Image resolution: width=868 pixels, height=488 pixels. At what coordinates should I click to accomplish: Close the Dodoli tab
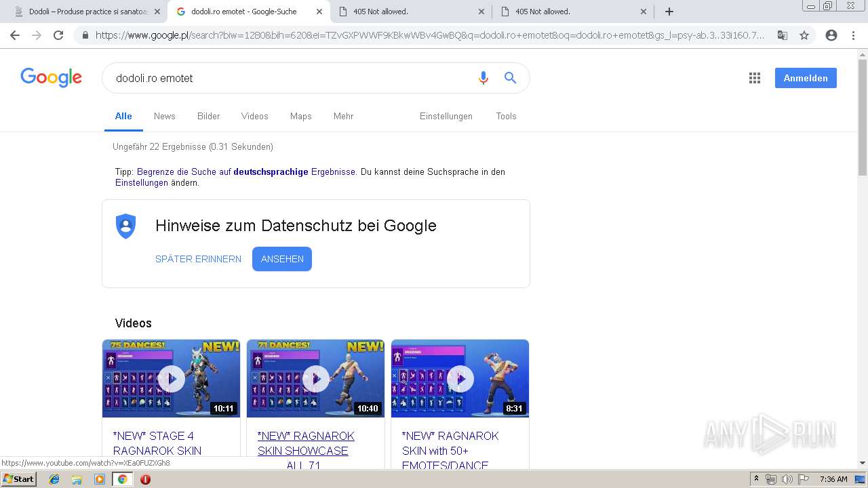point(157,12)
